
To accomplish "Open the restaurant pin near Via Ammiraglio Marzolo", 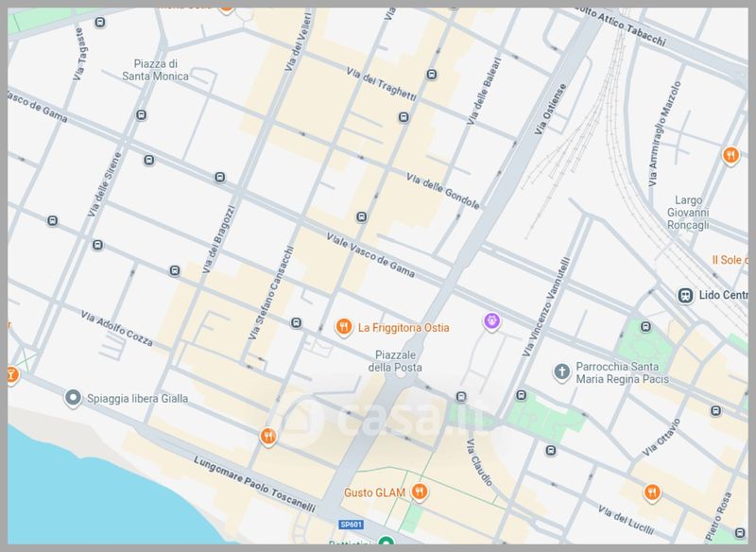I will (x=730, y=155).
